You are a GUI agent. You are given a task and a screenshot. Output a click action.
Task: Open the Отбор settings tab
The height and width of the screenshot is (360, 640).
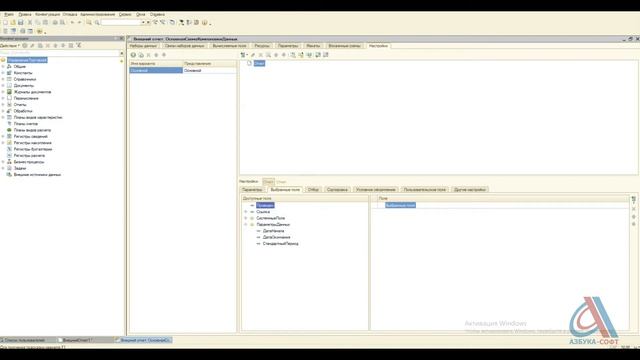(x=313, y=189)
